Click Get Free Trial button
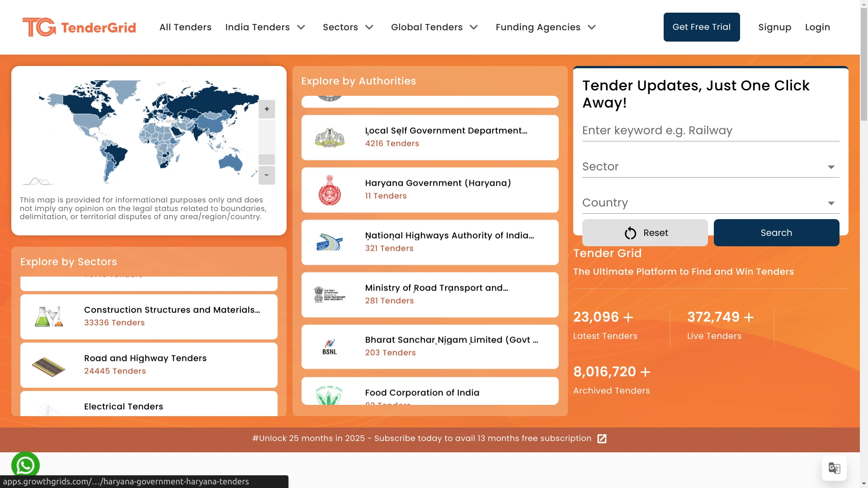868x488 pixels. (x=702, y=27)
